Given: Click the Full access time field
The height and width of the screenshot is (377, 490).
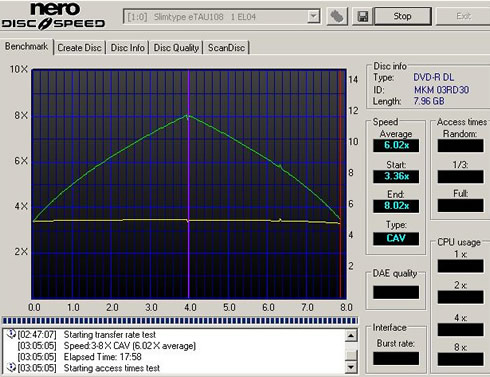Looking at the screenshot, I should (460, 205).
